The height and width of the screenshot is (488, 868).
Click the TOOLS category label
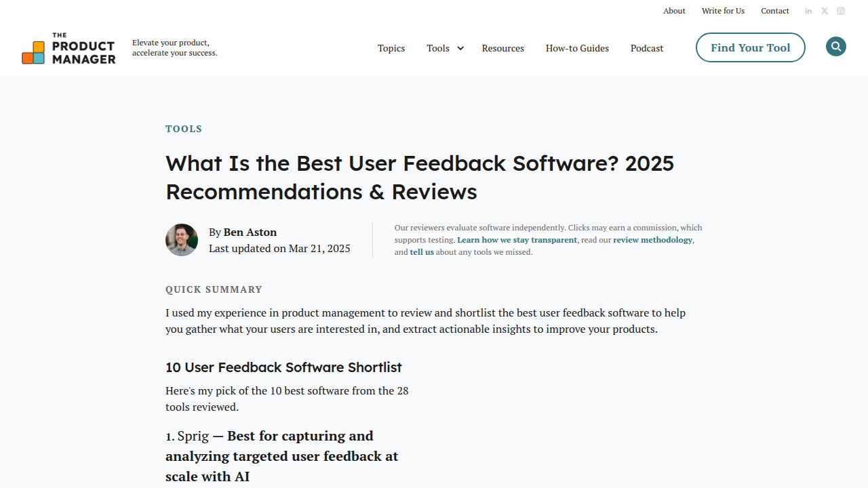tap(184, 129)
